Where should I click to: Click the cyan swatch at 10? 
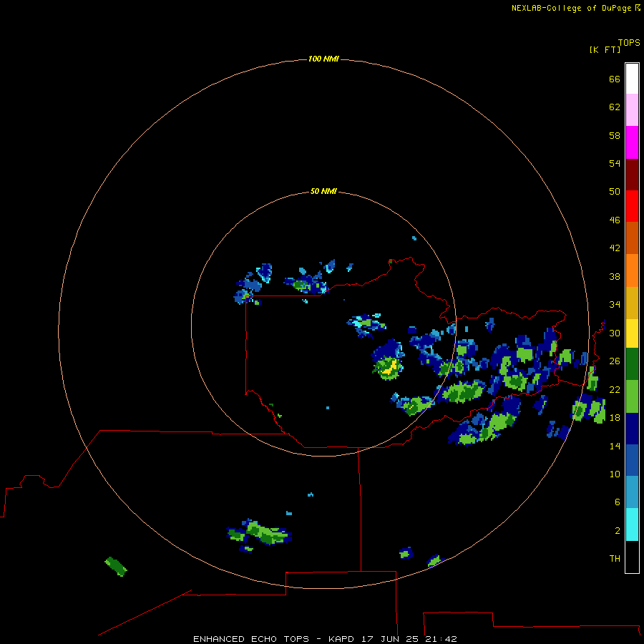click(632, 525)
